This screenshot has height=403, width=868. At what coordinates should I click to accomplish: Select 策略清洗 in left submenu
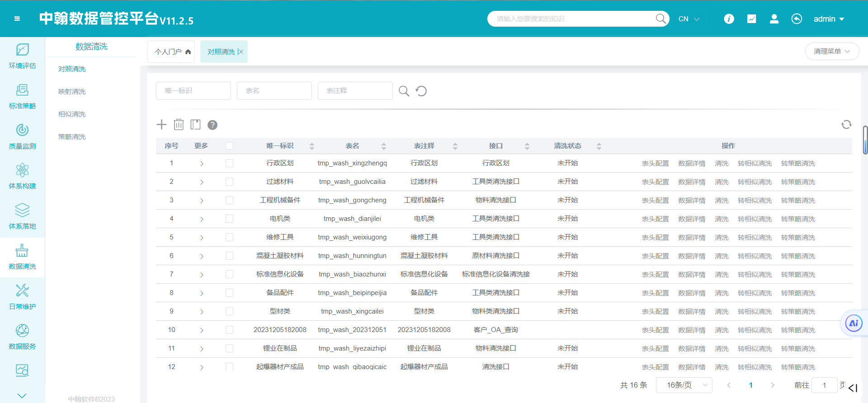[x=72, y=137]
